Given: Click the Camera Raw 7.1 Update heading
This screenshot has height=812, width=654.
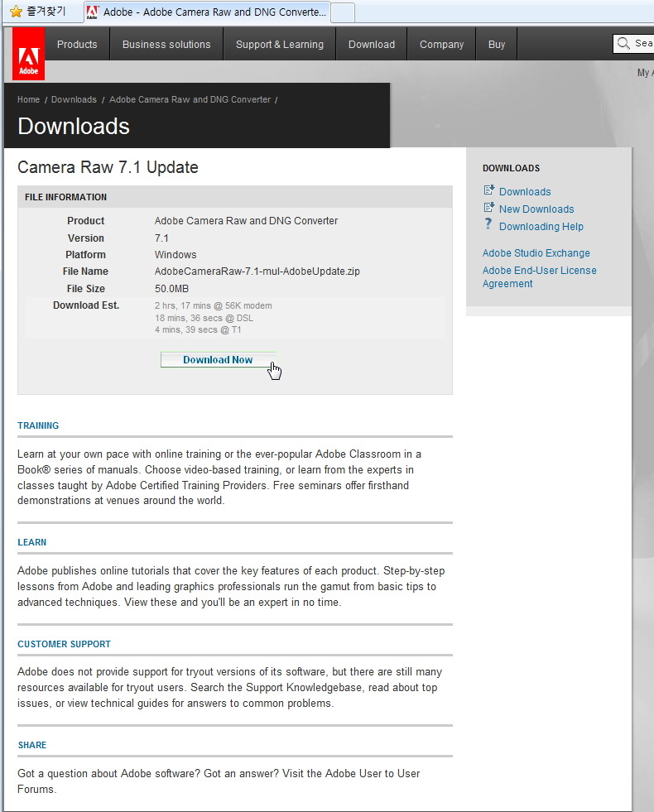Looking at the screenshot, I should click(x=108, y=167).
